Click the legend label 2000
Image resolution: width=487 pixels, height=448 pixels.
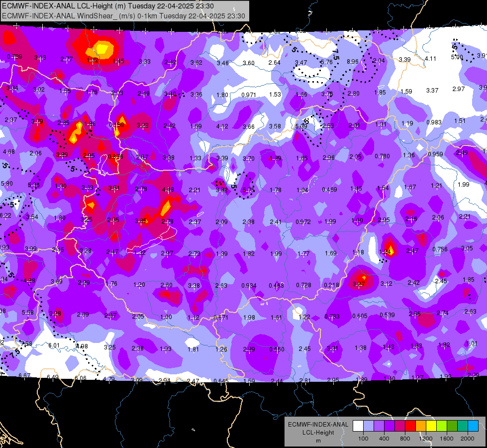tap(468, 439)
